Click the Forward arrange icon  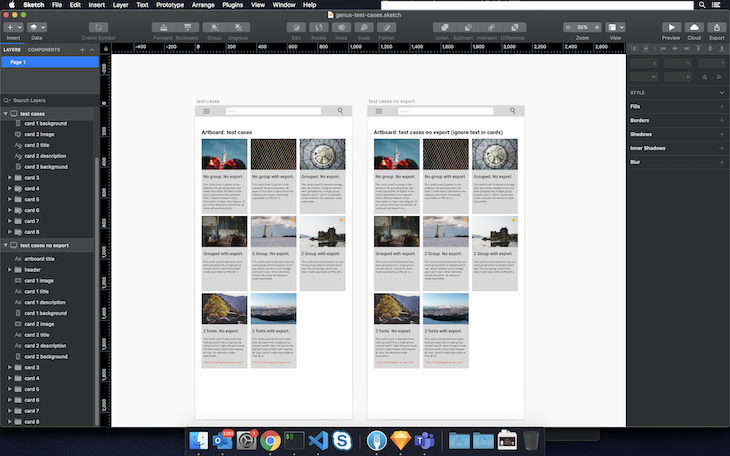click(163, 27)
